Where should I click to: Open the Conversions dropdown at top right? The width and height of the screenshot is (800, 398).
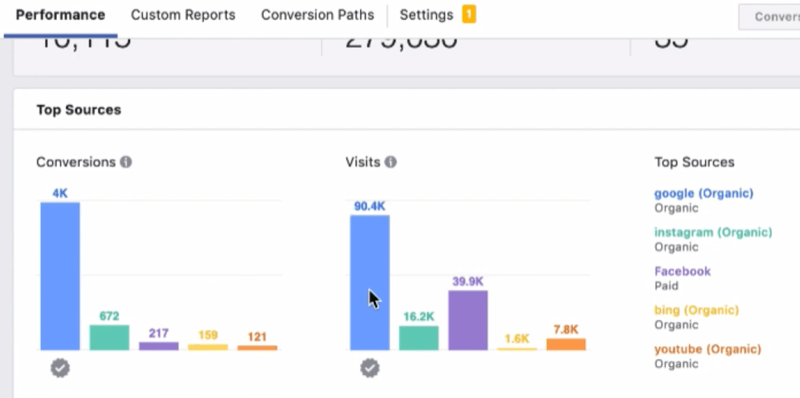pyautogui.click(x=769, y=17)
